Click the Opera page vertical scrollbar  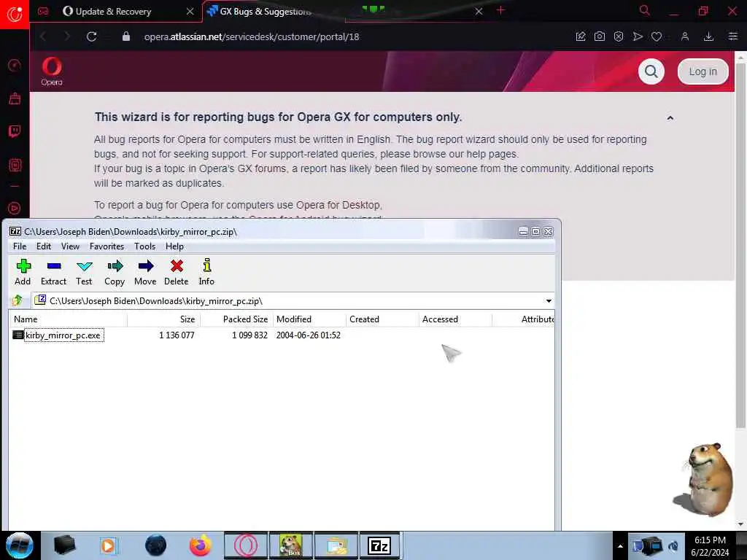(x=740, y=245)
